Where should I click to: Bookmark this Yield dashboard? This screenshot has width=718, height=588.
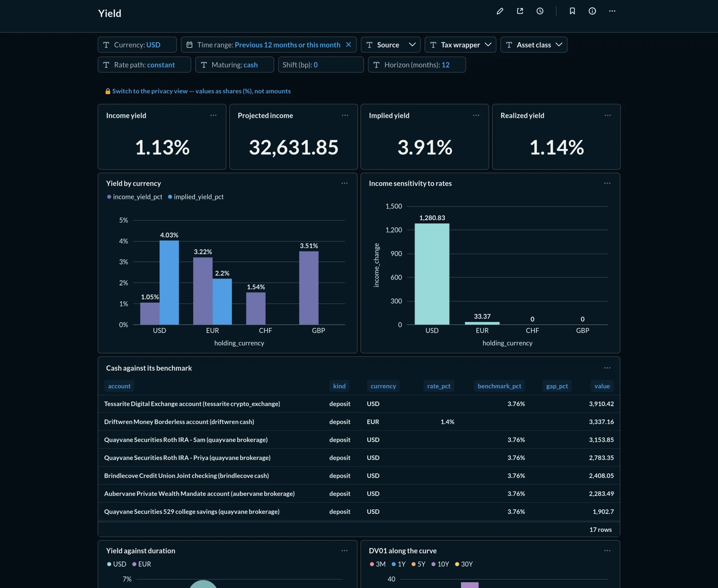tap(572, 11)
